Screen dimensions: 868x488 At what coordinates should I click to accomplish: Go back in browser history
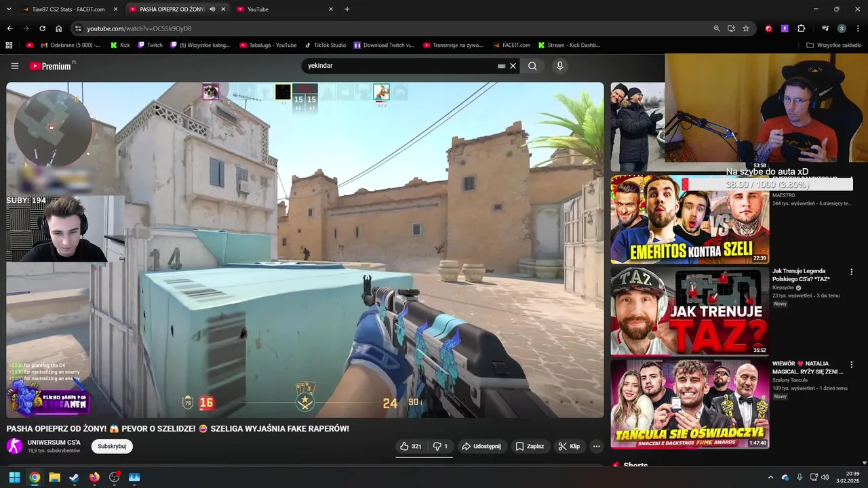[9, 28]
